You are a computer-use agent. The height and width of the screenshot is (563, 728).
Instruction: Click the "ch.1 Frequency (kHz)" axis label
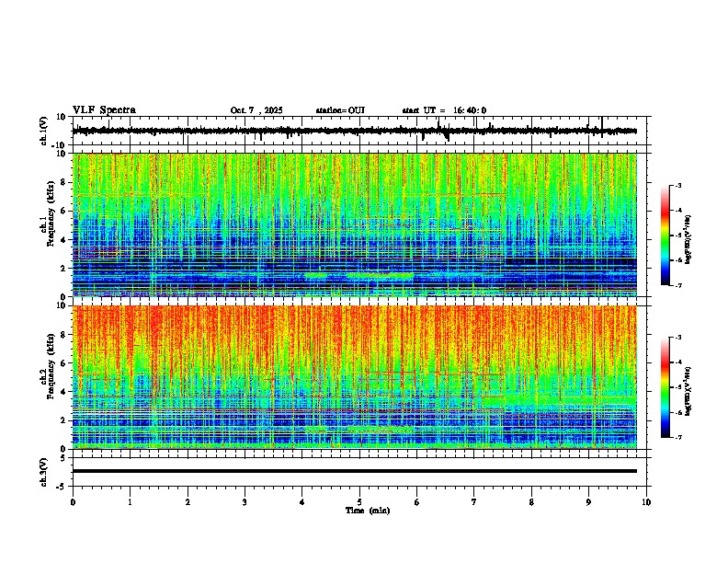pyautogui.click(x=48, y=213)
